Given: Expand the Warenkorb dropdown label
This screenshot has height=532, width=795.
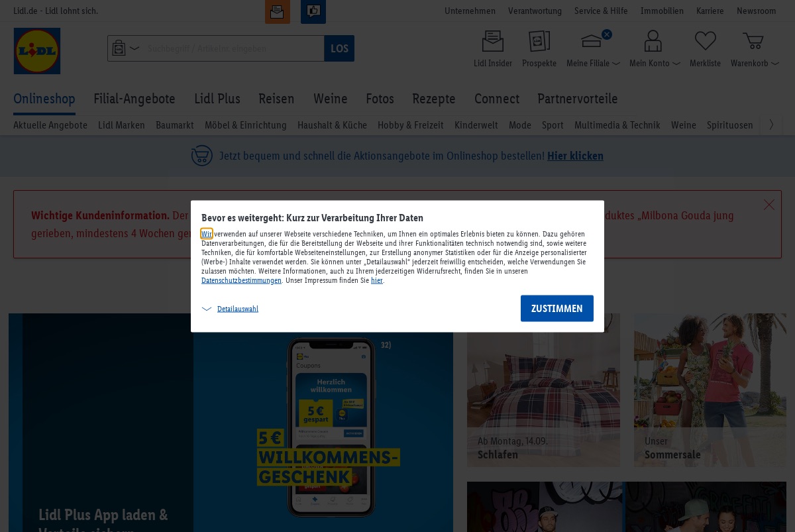Looking at the screenshot, I should 755,64.
